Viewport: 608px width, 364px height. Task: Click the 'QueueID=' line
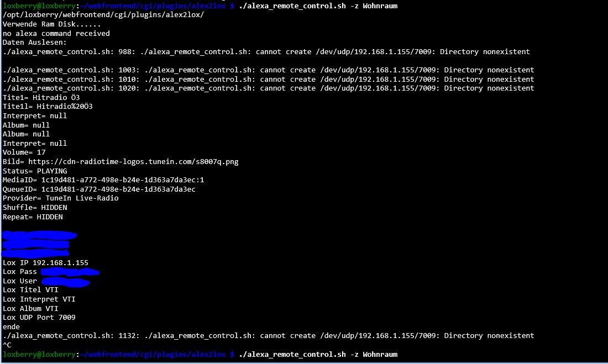[99, 189]
